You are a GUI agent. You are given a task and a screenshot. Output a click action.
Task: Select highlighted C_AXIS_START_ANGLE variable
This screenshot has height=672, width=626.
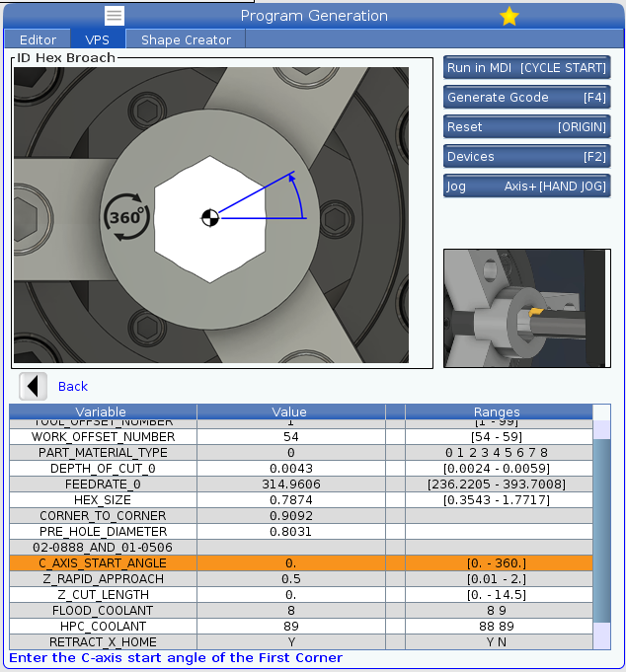point(103,563)
